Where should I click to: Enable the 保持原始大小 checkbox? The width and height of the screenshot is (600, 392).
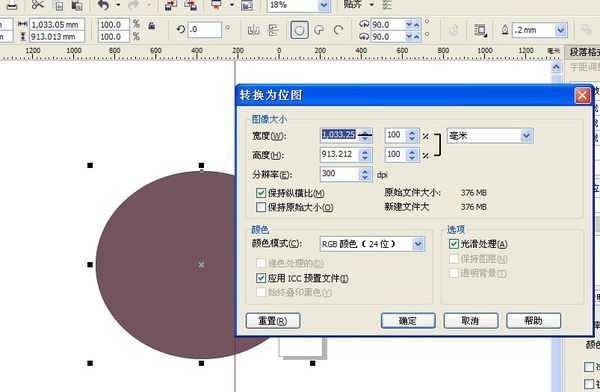click(261, 207)
